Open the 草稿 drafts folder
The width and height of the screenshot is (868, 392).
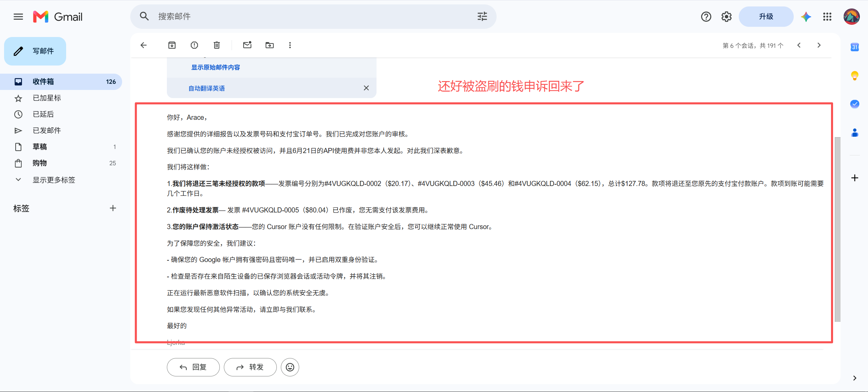pos(61,147)
